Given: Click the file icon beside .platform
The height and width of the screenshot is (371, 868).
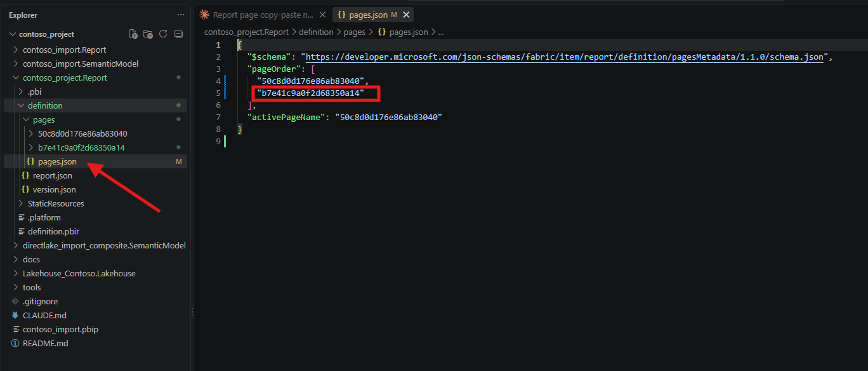Looking at the screenshot, I should [x=22, y=217].
